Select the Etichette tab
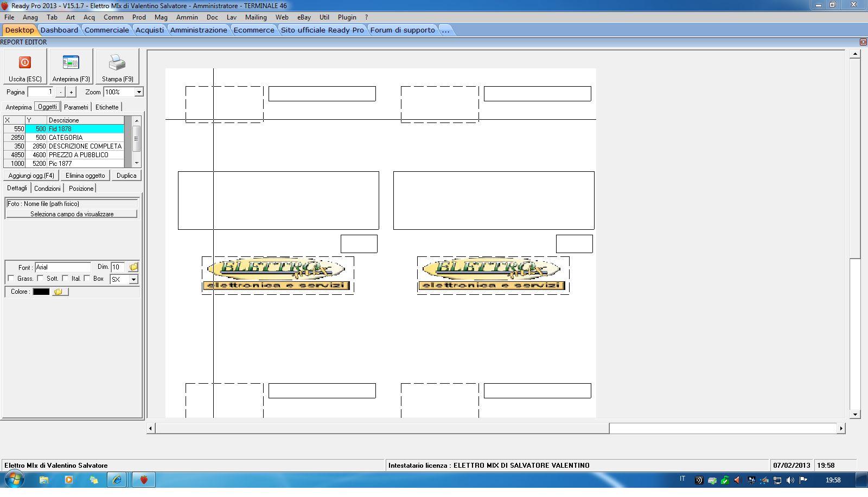 [107, 107]
